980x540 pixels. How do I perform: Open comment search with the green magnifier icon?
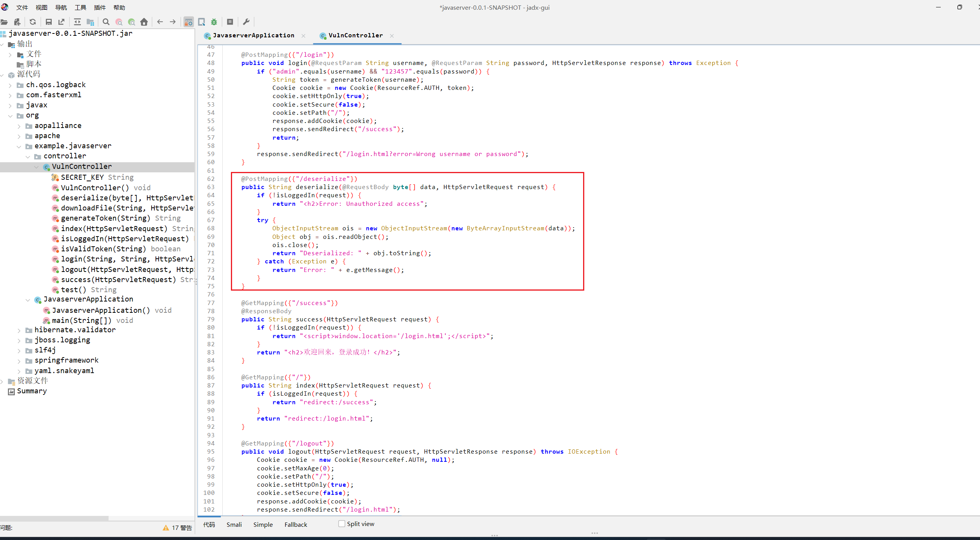(131, 22)
